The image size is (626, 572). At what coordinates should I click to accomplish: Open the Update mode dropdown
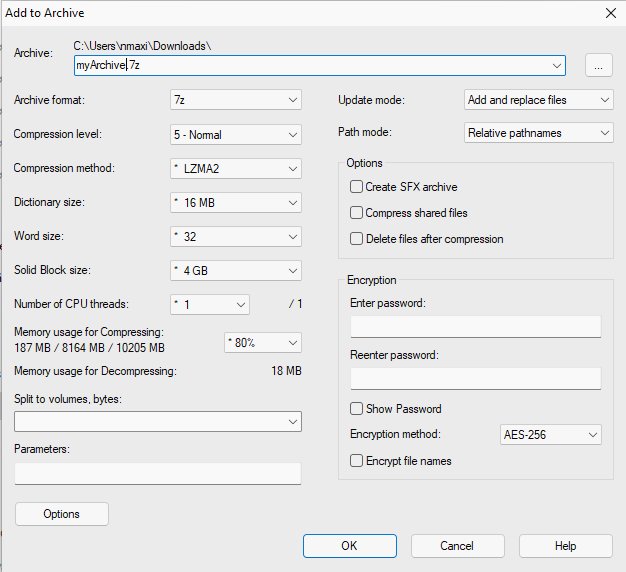[x=539, y=100]
